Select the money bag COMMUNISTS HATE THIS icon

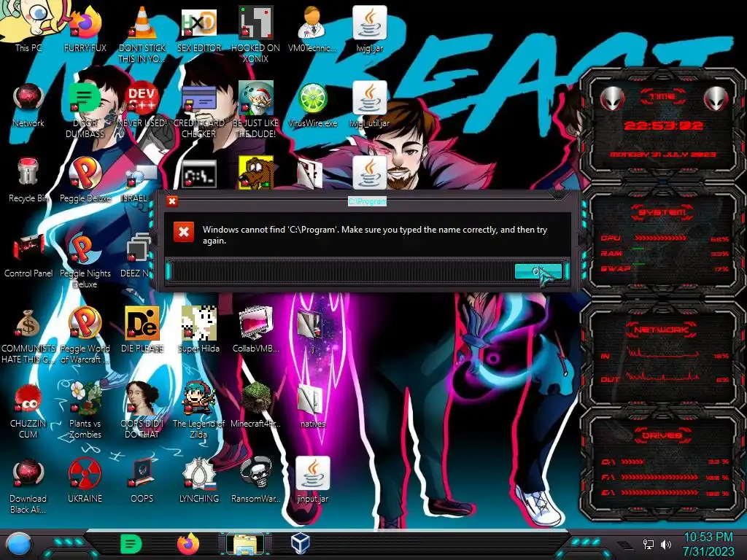click(28, 336)
